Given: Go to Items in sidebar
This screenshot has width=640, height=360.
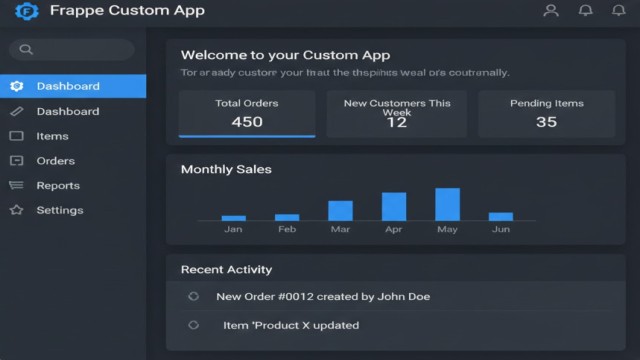Looking at the screenshot, I should click(73, 136).
